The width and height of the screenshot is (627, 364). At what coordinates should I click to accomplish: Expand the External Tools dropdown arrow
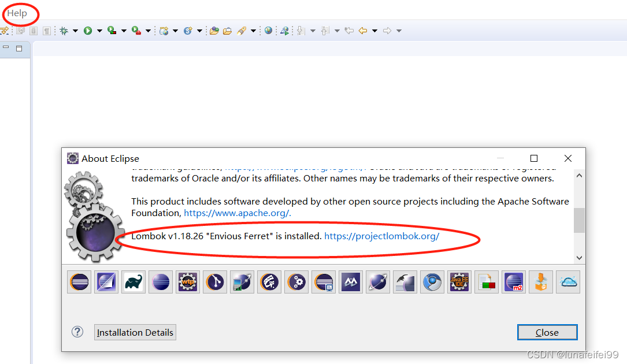click(148, 31)
